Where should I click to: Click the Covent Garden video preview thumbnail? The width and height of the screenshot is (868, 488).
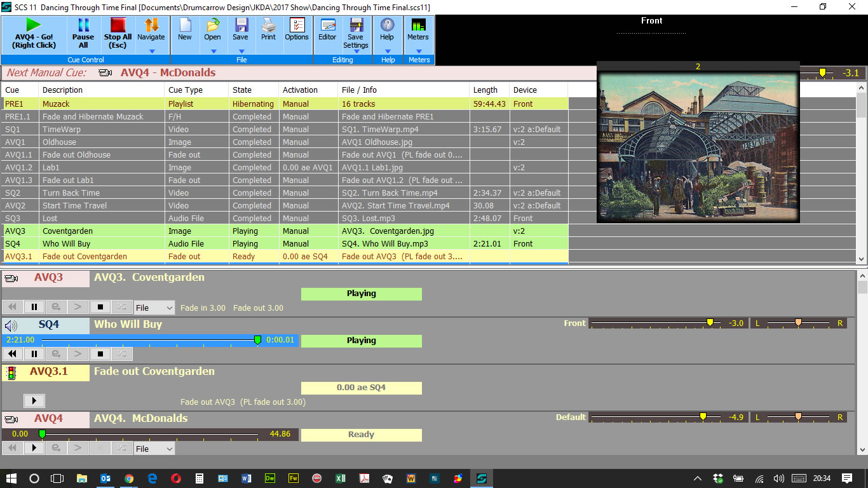point(698,147)
